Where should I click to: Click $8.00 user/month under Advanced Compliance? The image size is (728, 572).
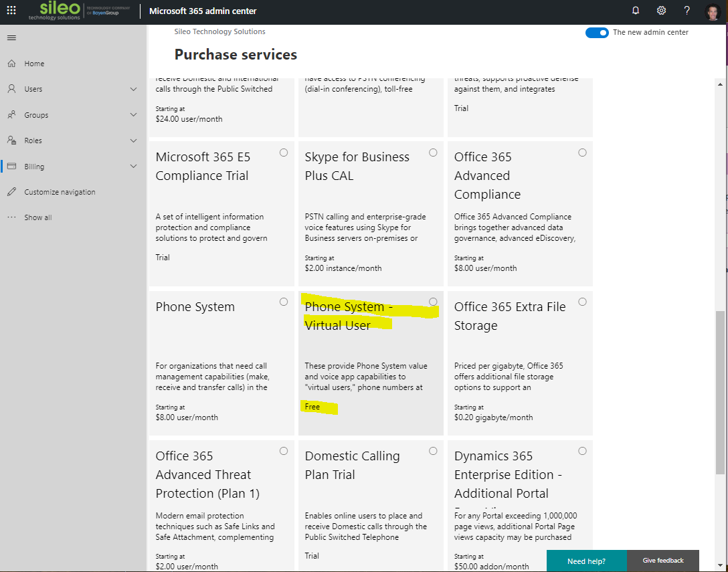point(485,268)
